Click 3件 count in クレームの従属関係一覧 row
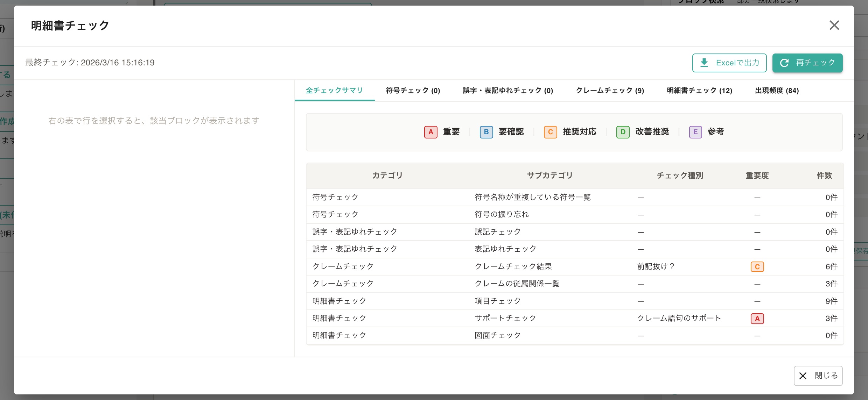 [831, 284]
